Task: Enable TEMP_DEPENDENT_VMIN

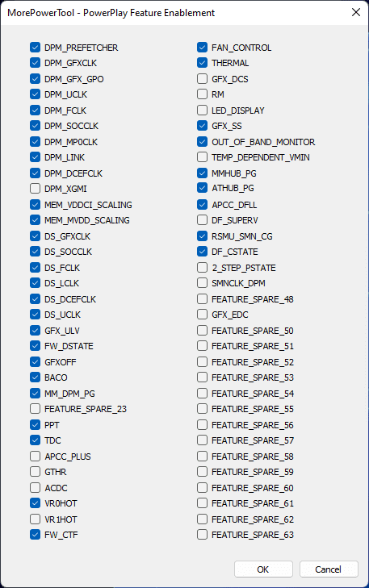Action: pos(202,157)
